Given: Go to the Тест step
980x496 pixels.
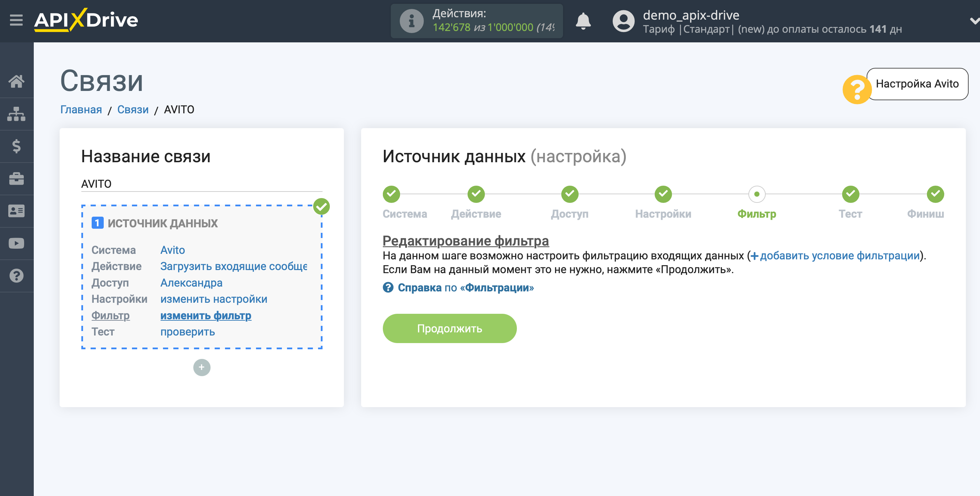Looking at the screenshot, I should click(x=850, y=194).
